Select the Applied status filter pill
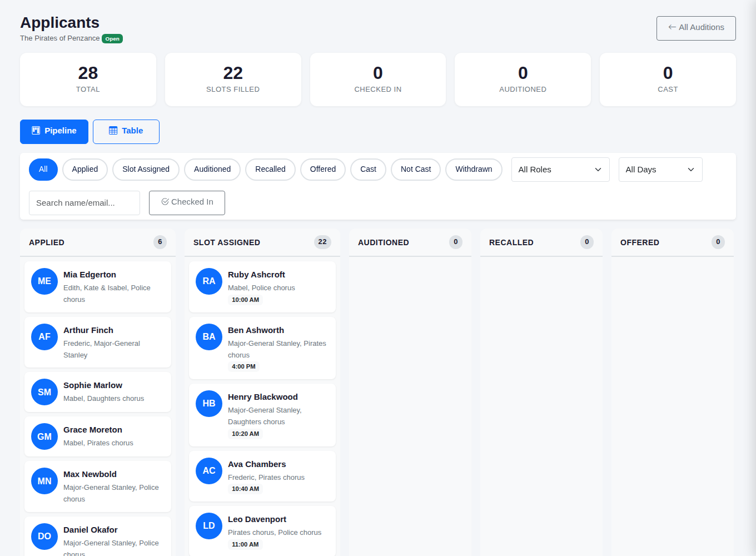This screenshot has width=756, height=556. coord(85,170)
